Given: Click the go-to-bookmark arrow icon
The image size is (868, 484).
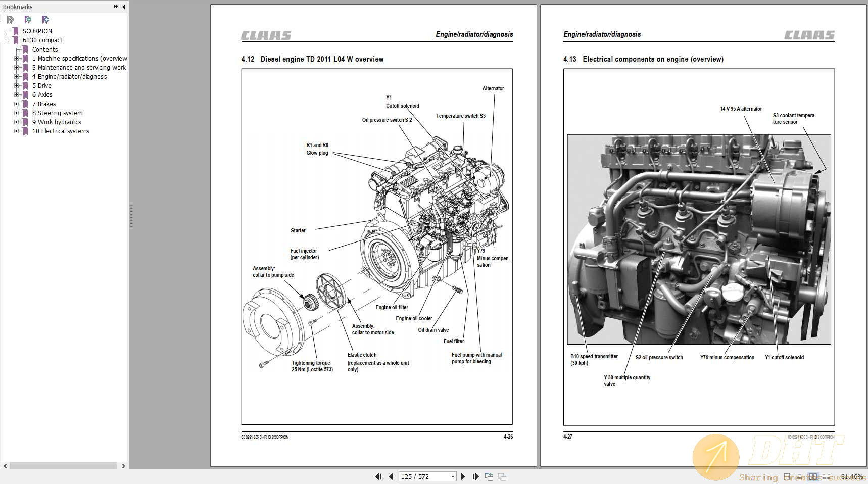Looking at the screenshot, I should [x=45, y=20].
